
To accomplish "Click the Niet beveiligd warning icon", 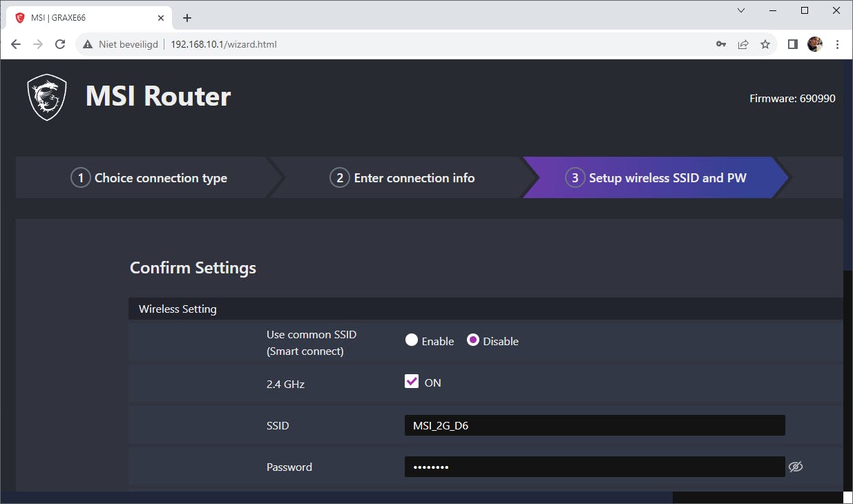I will coord(88,44).
